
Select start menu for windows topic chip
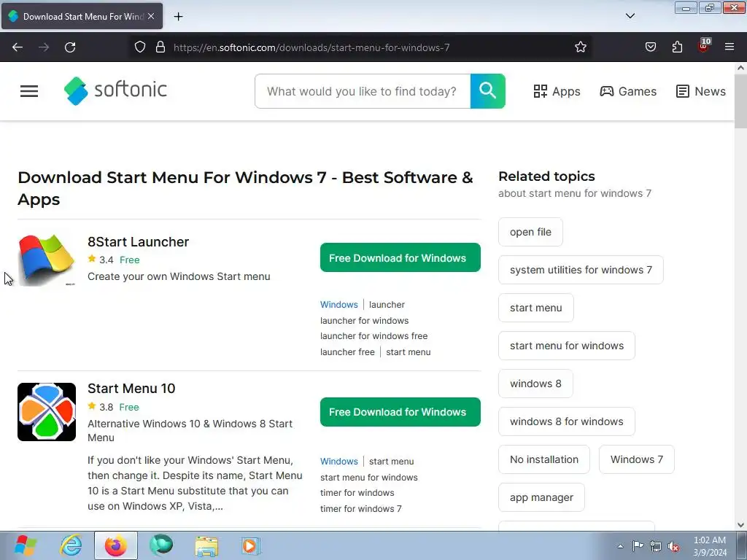click(566, 346)
